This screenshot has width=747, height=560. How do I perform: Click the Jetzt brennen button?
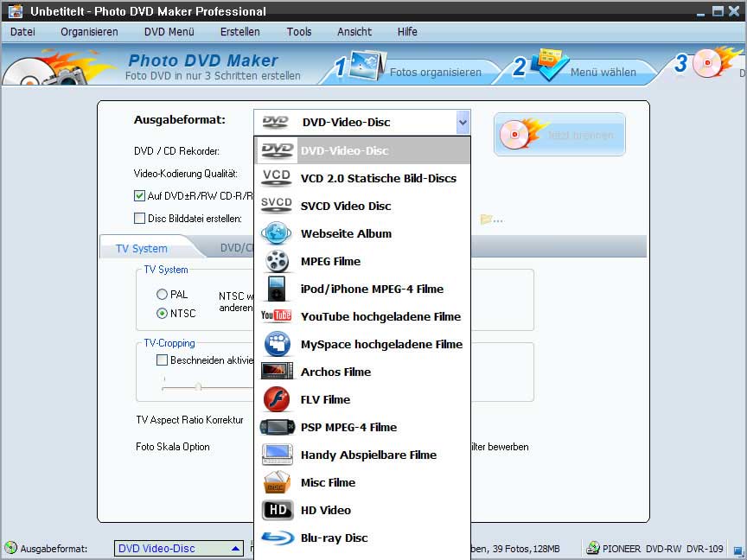(x=559, y=134)
